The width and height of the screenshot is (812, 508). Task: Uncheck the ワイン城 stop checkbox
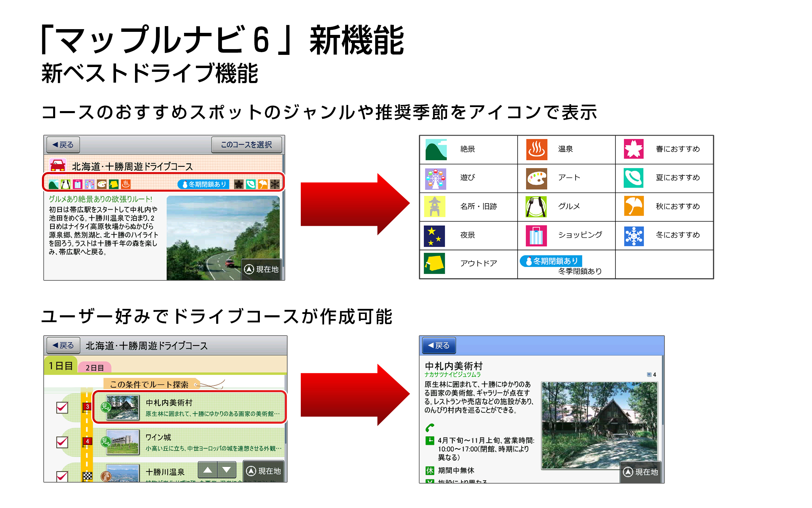pyautogui.click(x=62, y=442)
